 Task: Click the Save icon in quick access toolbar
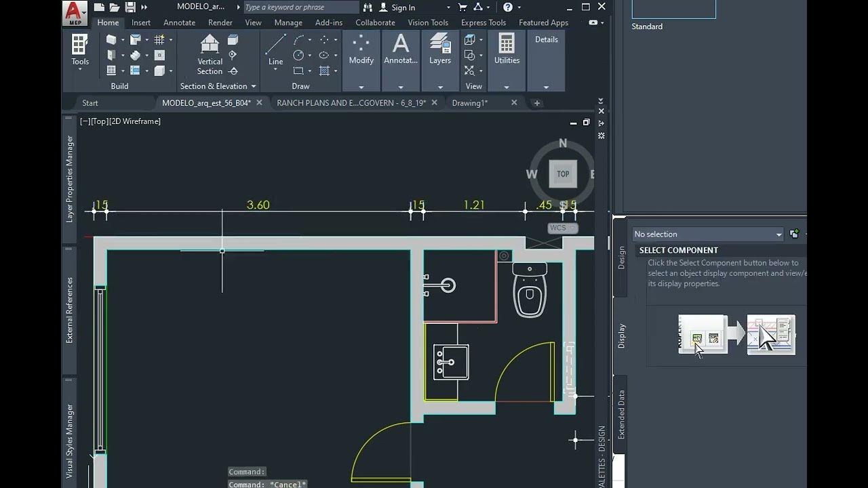(130, 7)
